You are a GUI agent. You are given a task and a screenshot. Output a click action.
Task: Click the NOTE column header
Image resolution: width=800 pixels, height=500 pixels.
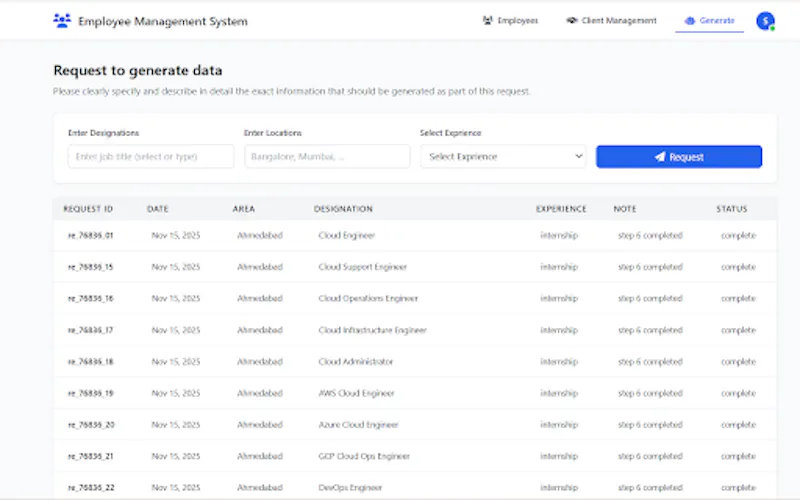tap(625, 209)
